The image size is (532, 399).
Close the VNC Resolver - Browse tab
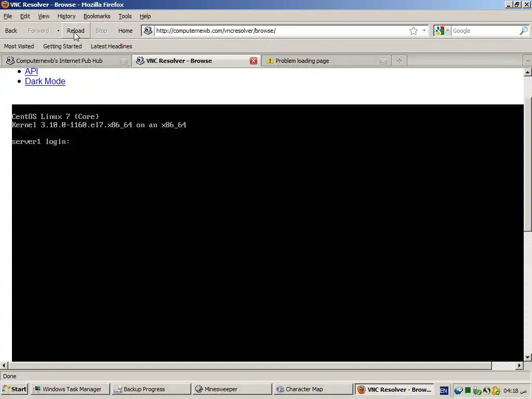click(254, 61)
